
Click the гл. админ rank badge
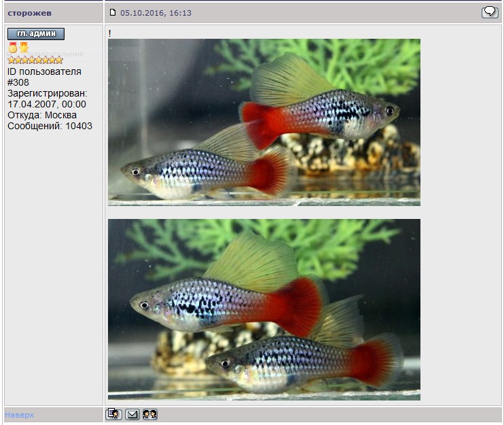36,34
